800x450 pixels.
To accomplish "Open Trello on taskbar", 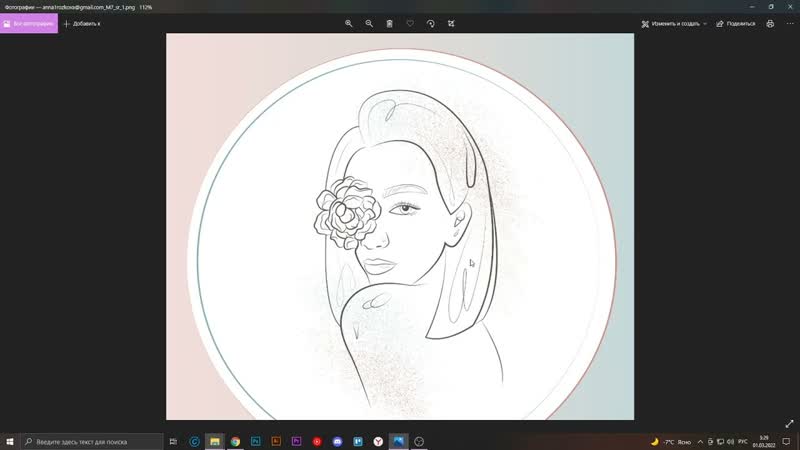I will [x=358, y=441].
